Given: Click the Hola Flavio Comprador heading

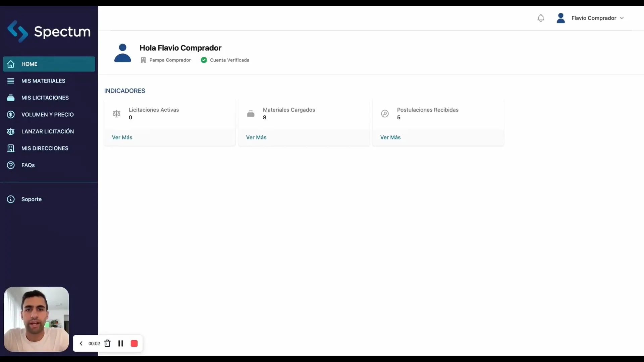Looking at the screenshot, I should pyautogui.click(x=180, y=48).
